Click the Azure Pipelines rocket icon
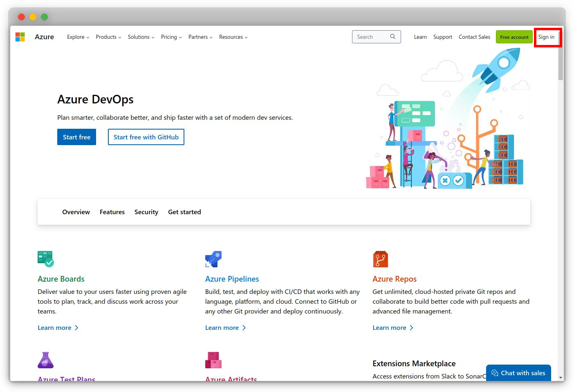This screenshot has height=392, width=574. click(213, 259)
